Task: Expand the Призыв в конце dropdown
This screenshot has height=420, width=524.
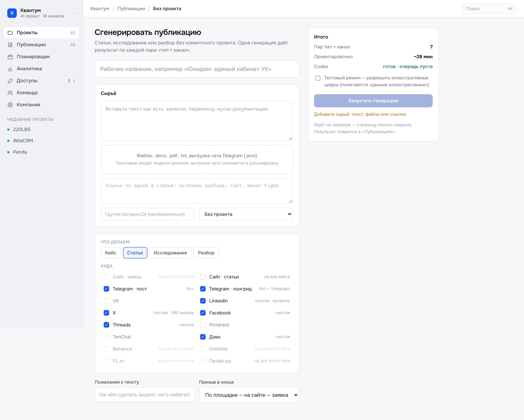Action: pyautogui.click(x=249, y=395)
